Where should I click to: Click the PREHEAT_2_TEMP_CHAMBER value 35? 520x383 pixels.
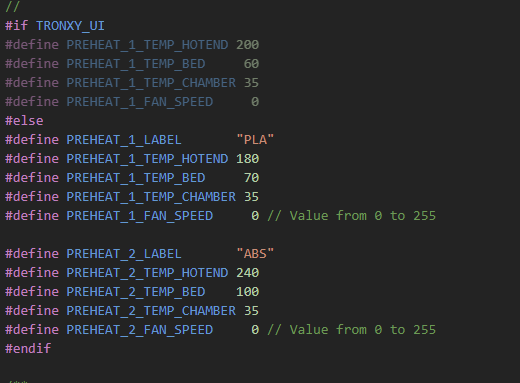tap(252, 311)
